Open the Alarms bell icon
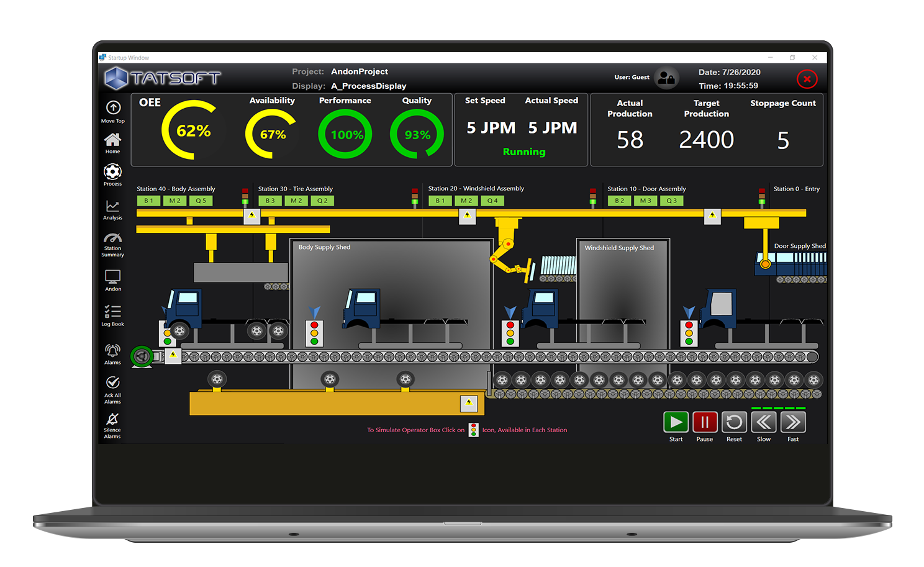Viewport: 924px width, 567px height. pos(112,351)
